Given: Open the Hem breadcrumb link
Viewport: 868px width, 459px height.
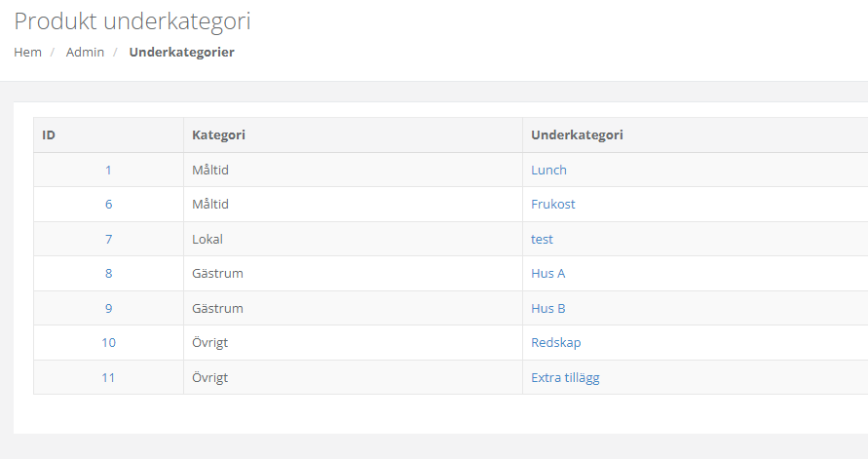Looking at the screenshot, I should (x=27, y=53).
